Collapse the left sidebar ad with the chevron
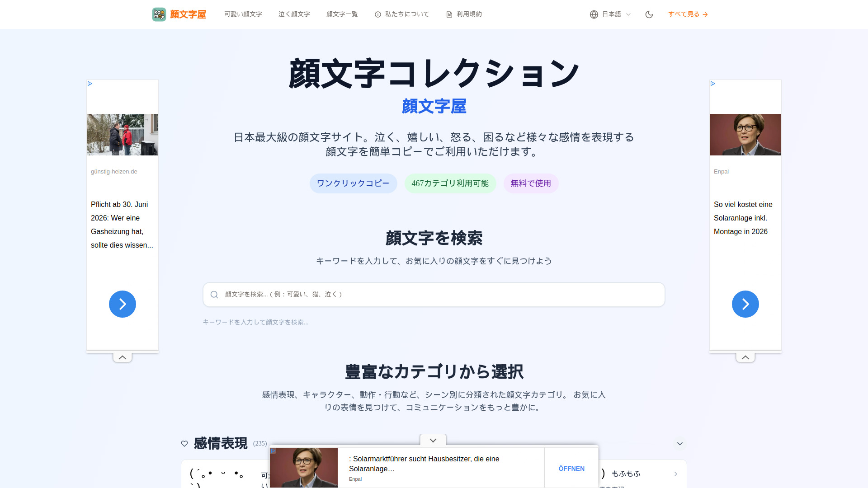The height and width of the screenshot is (488, 868). 123,357
